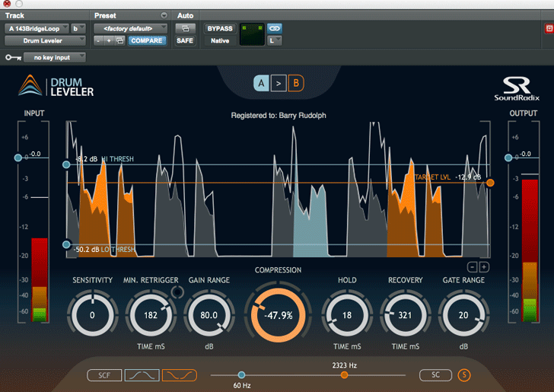Click the red target button at top right

click(x=549, y=29)
